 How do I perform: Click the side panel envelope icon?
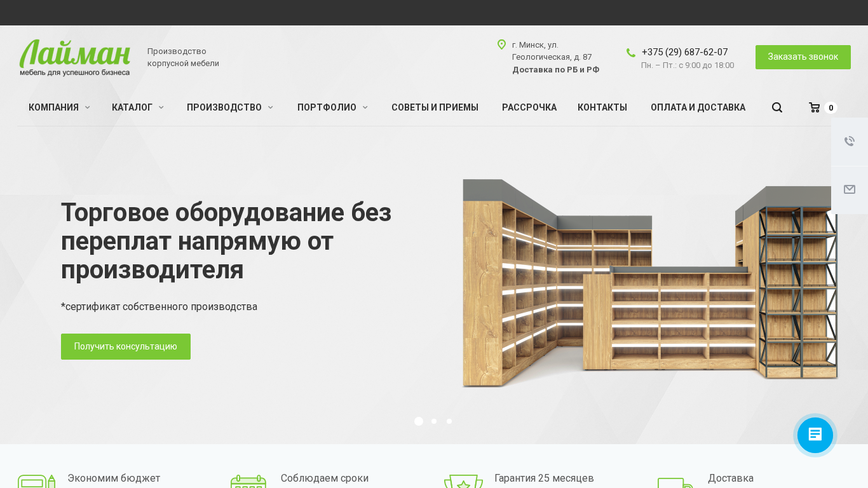[x=849, y=189]
